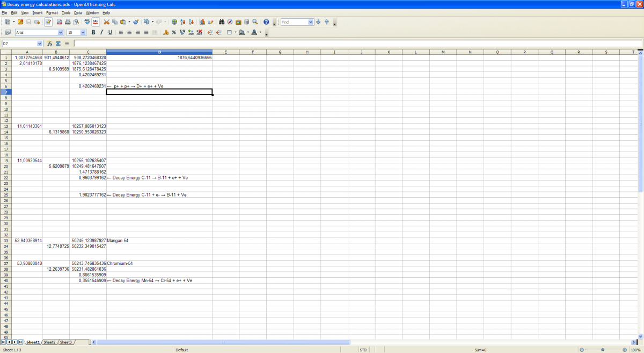Toggle AutoSpellcheck button
644x353 pixels.
click(x=96, y=22)
